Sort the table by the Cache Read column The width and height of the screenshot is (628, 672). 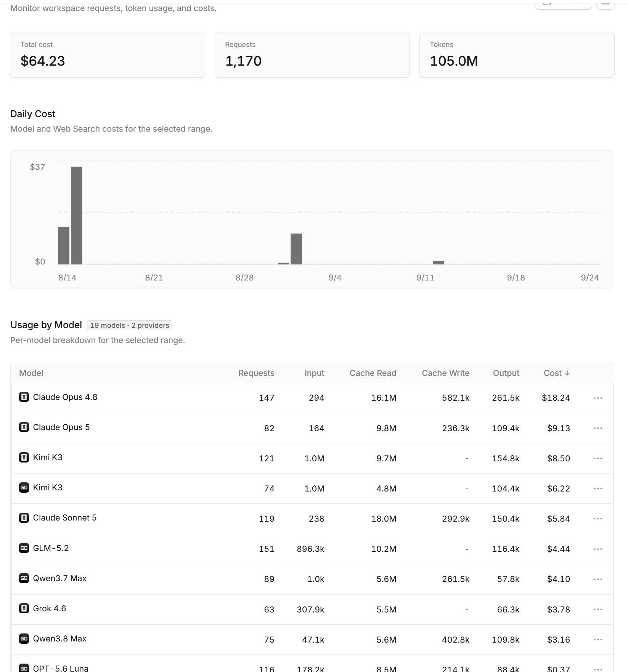point(373,373)
